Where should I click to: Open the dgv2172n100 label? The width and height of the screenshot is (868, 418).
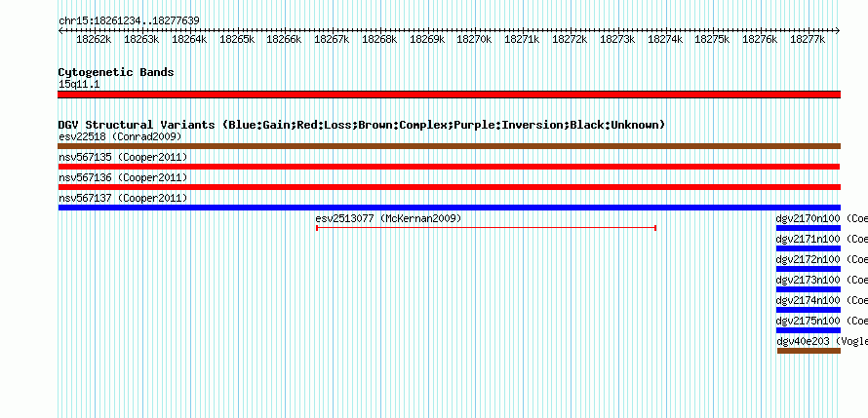pos(821,259)
